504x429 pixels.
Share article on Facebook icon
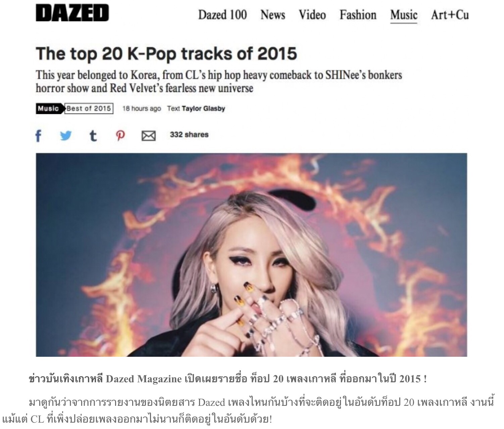click(39, 136)
